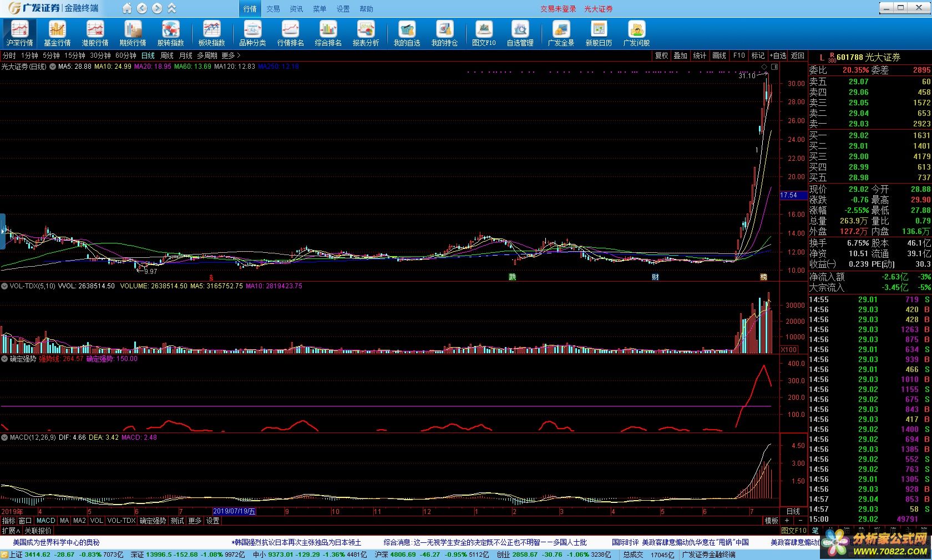Click the side panel toggle icon above chart

[x=774, y=67]
